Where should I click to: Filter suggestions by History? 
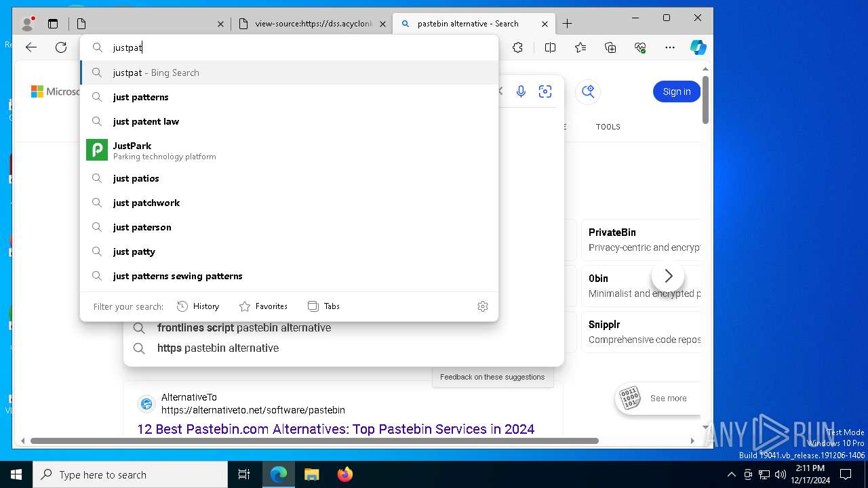198,306
